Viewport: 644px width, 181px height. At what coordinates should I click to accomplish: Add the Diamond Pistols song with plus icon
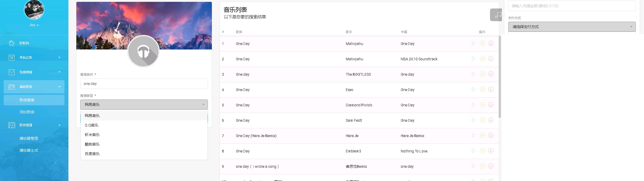tap(482, 105)
